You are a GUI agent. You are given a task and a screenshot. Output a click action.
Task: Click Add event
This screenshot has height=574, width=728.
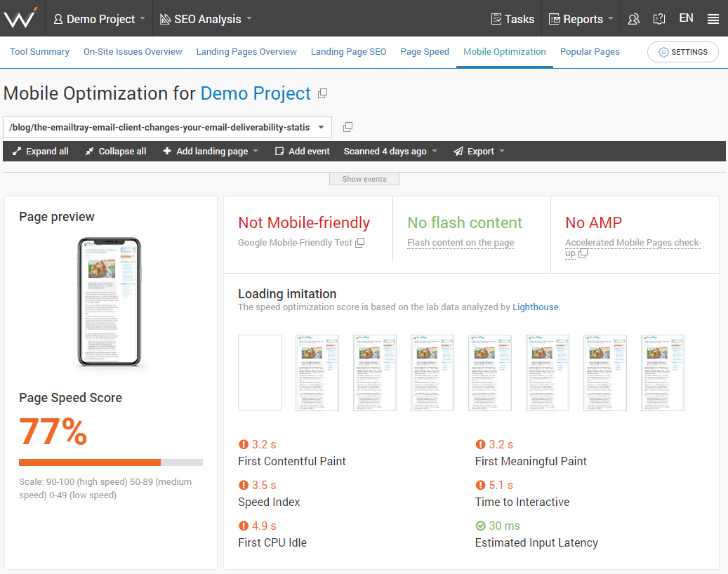303,152
